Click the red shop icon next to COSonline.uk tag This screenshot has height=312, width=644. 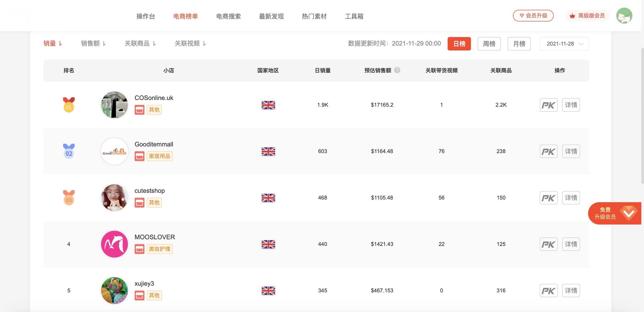pyautogui.click(x=140, y=110)
